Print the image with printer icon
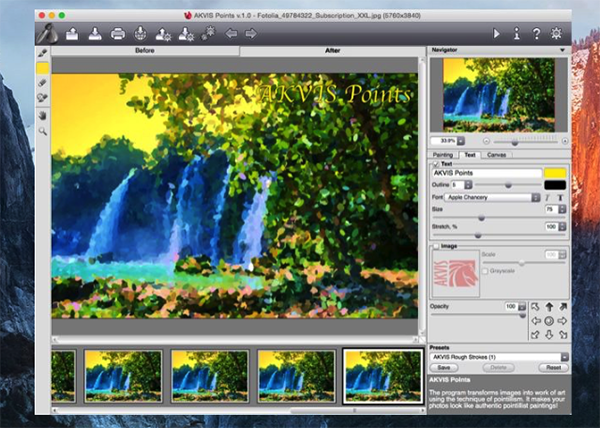The height and width of the screenshot is (428, 600). 118,34
